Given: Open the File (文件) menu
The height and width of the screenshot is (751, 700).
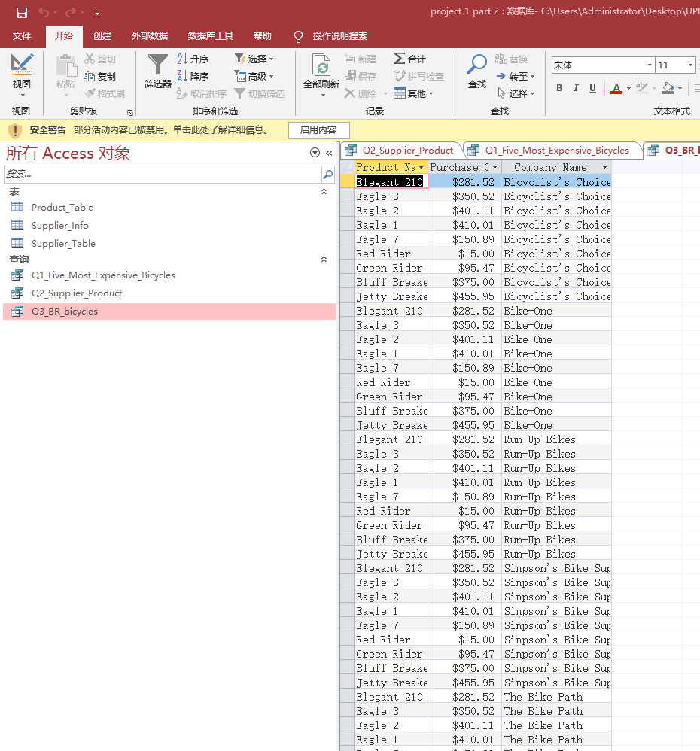Looking at the screenshot, I should click(22, 36).
